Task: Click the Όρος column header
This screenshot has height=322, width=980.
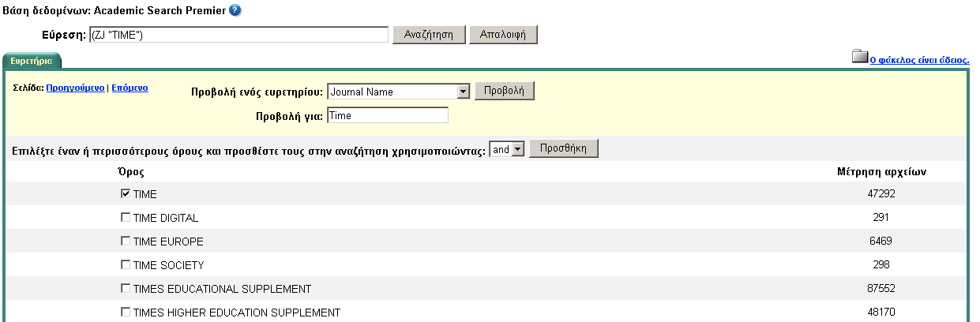Action: tap(130, 171)
